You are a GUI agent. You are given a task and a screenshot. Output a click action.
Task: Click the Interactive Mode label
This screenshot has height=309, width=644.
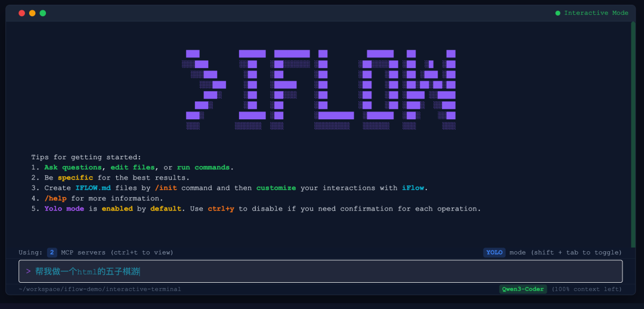point(596,13)
